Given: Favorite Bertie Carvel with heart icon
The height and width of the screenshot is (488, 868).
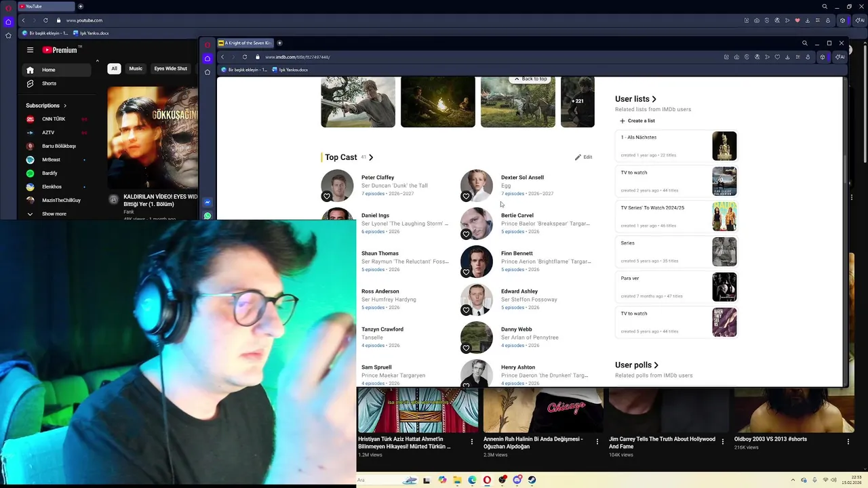Looking at the screenshot, I should pyautogui.click(x=466, y=235).
